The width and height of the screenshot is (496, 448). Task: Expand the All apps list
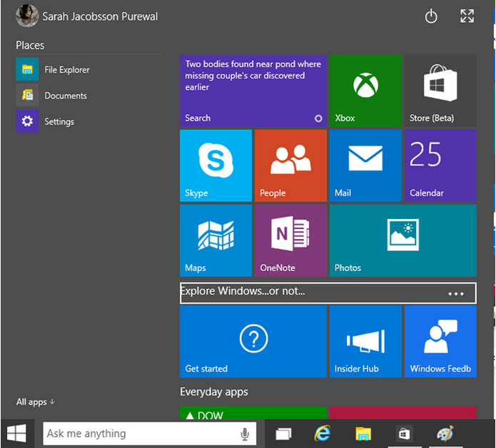click(x=36, y=402)
